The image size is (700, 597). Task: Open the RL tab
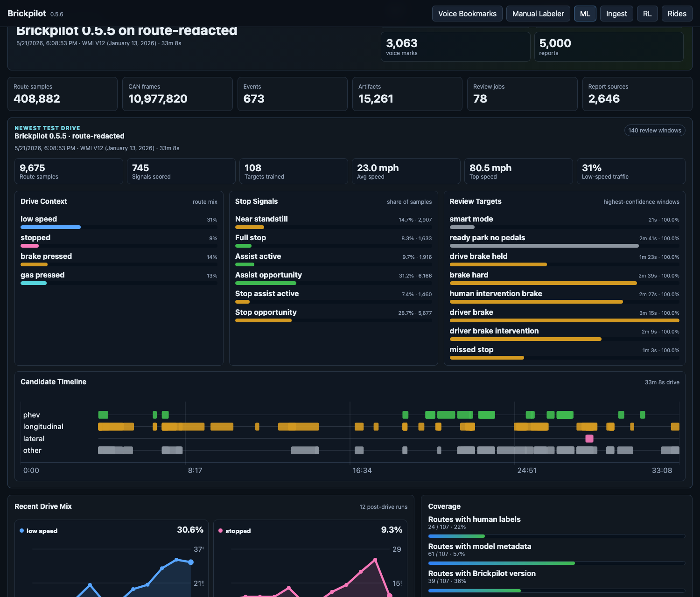647,14
